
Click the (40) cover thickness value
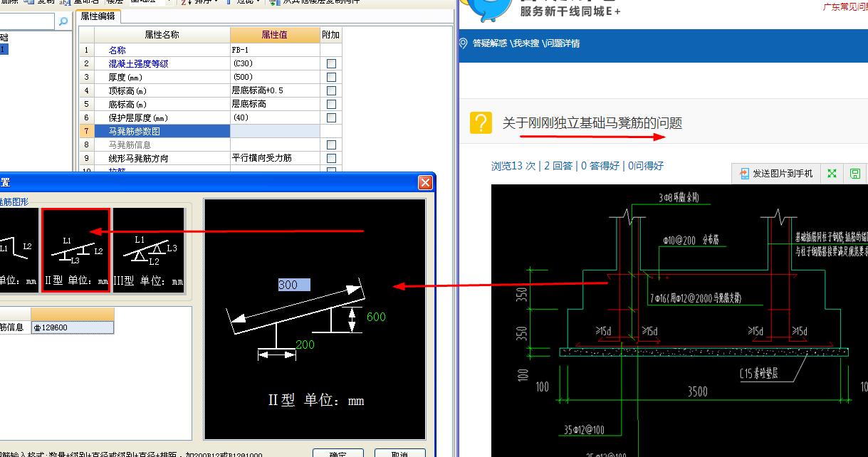click(x=275, y=118)
